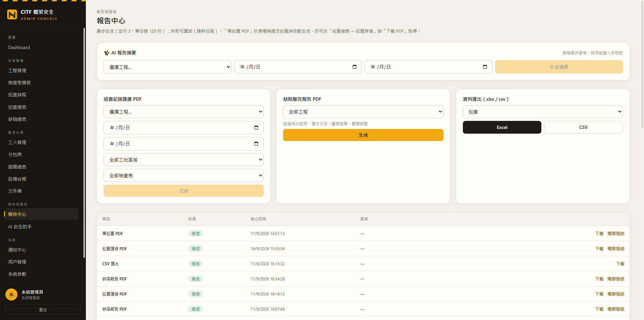Click the 生成摘要 button
This screenshot has height=320, width=644.
pyautogui.click(x=559, y=67)
